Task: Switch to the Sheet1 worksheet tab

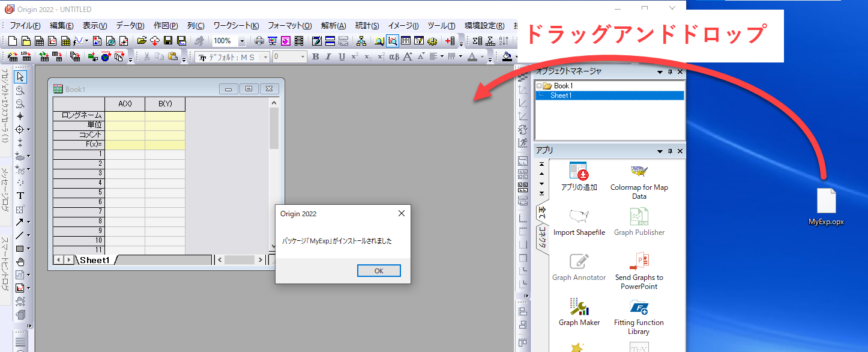Action: [95, 260]
